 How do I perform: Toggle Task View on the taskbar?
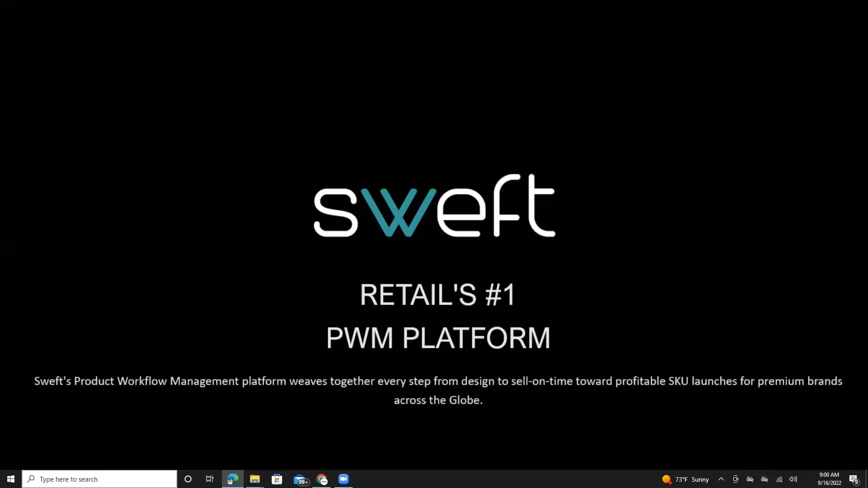click(209, 479)
